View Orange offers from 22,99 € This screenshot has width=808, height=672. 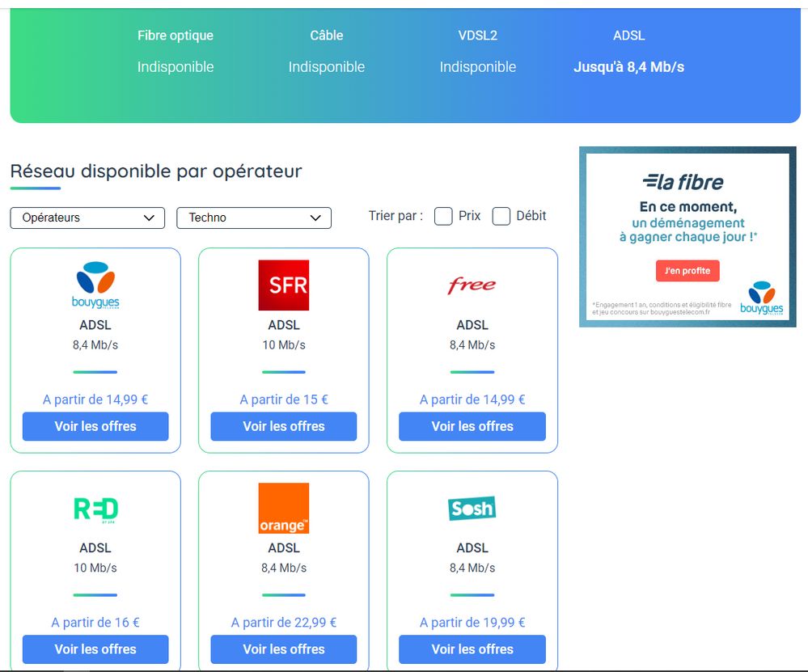pos(283,649)
